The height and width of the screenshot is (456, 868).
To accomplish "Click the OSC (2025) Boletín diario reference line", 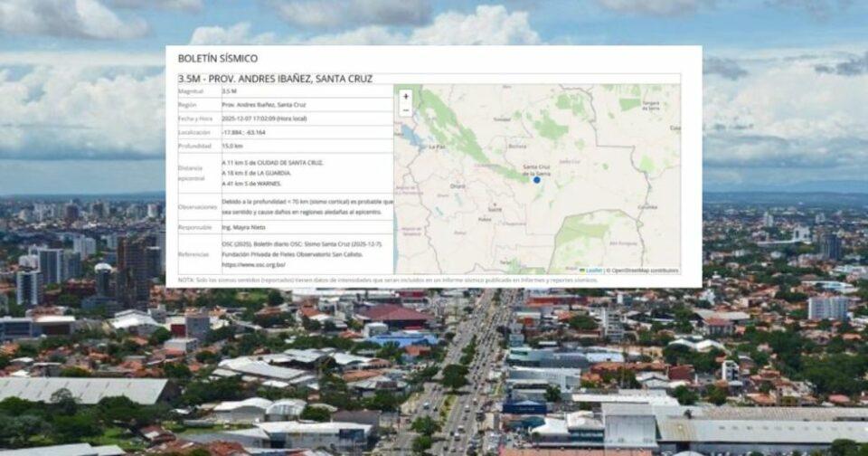I will [302, 243].
